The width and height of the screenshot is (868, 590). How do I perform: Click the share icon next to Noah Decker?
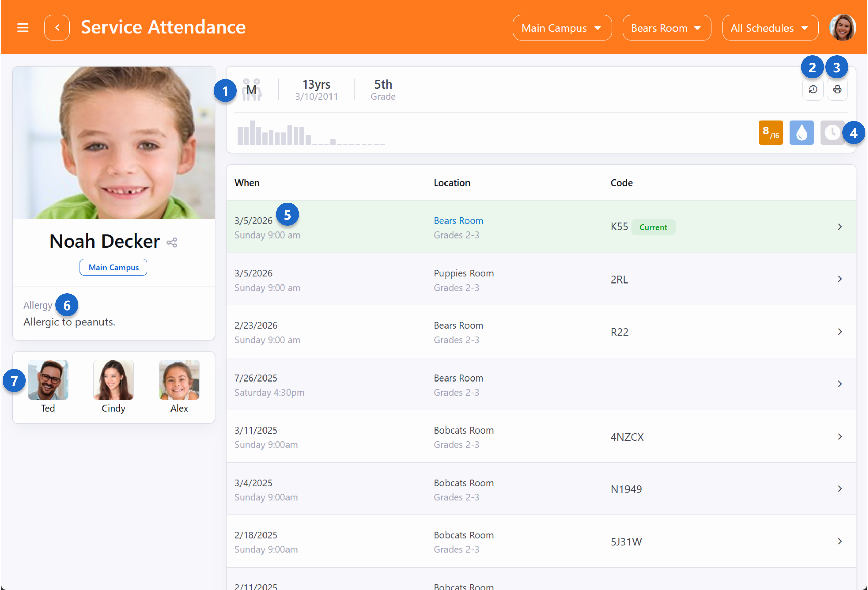[172, 243]
